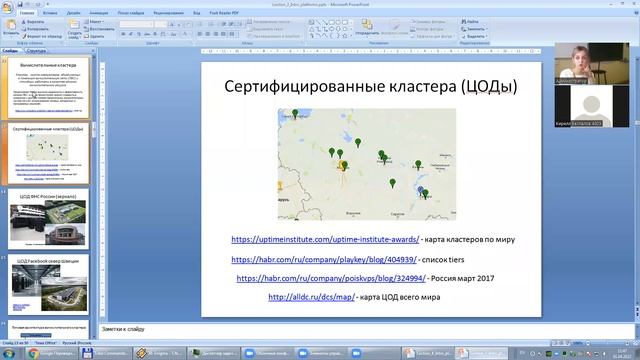The image size is (640, 360).
Task: Activate Format Painter (Формат по образцу)
Action: click(42, 36)
